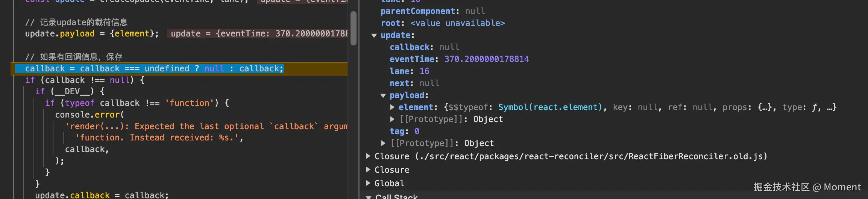Click the root value unavailable entry
This screenshot has height=199, width=868.
point(457,23)
